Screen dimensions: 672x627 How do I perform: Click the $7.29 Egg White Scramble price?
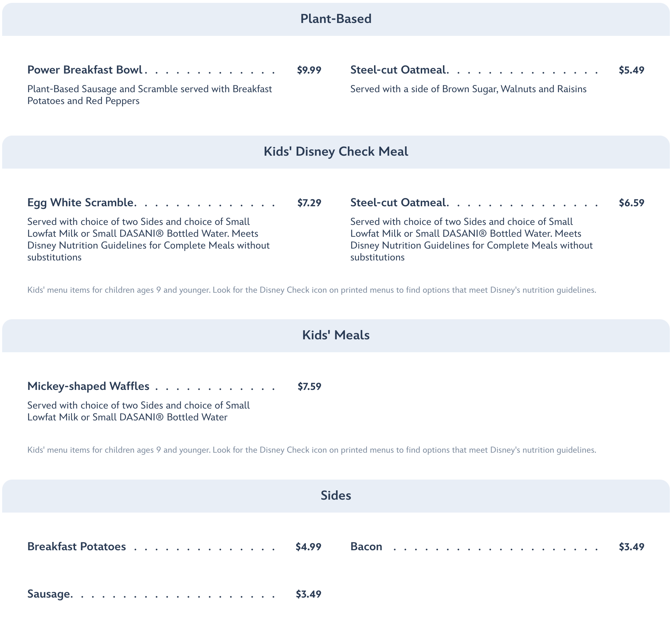click(309, 203)
